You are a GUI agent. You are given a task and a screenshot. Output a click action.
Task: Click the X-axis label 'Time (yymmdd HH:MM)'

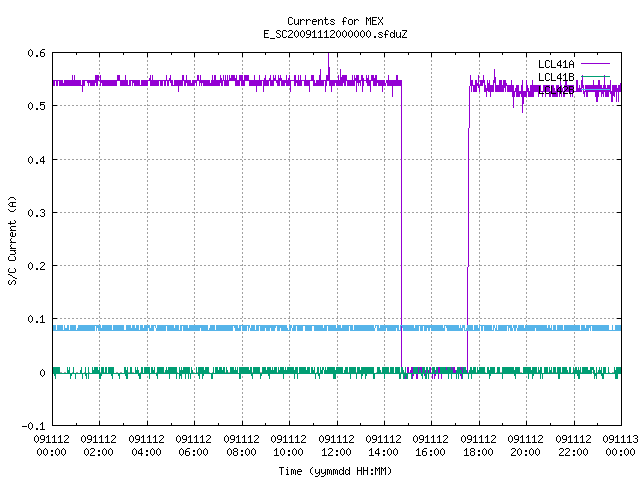(x=335, y=471)
